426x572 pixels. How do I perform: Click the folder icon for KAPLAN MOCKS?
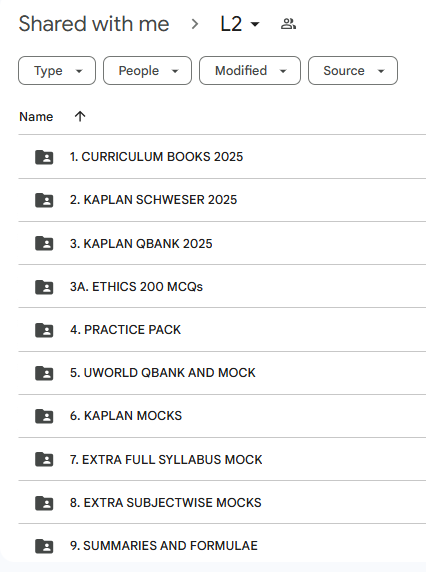tap(44, 416)
